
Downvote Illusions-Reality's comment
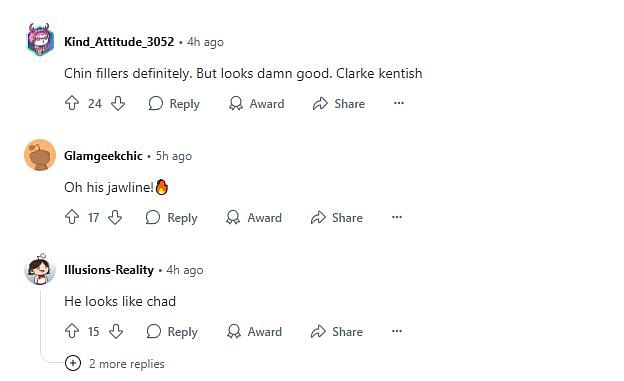(x=116, y=331)
